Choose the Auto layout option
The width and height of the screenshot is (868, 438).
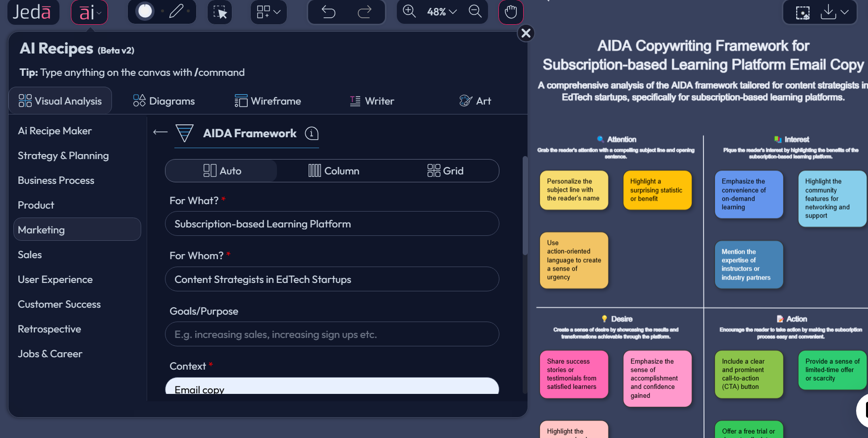pyautogui.click(x=221, y=170)
